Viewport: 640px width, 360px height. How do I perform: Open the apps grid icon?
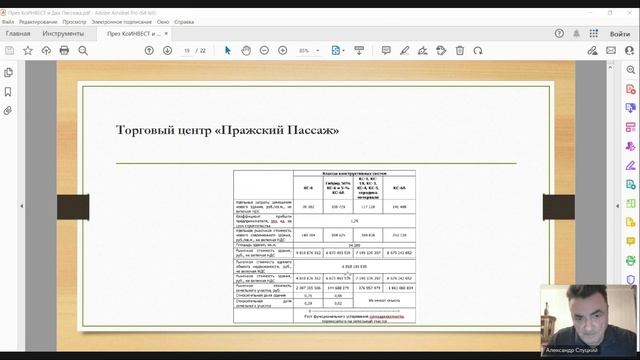coord(593,33)
